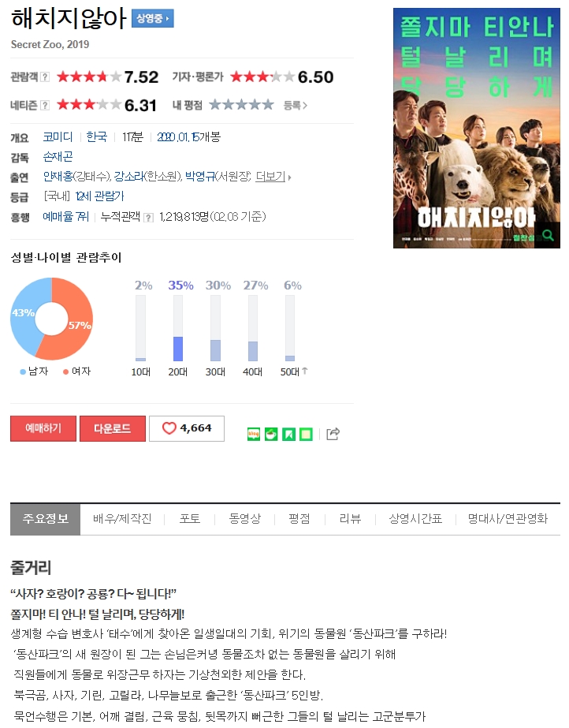Open director 손재곤 link

tap(58, 157)
